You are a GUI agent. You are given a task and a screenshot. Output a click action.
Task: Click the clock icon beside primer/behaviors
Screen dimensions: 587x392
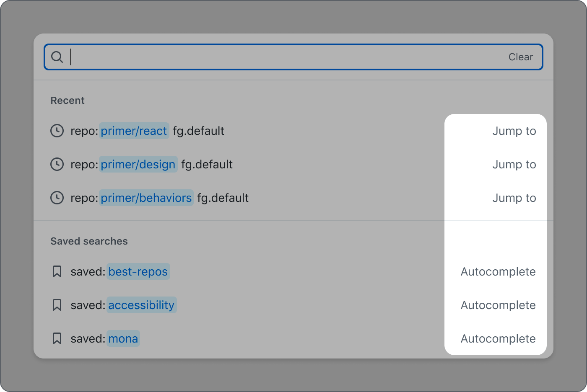pos(57,198)
